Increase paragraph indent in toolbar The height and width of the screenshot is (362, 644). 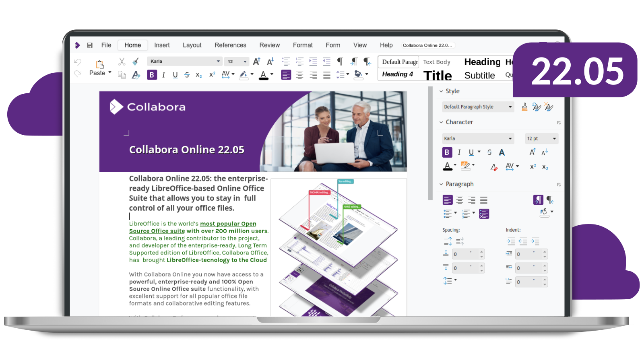(313, 62)
